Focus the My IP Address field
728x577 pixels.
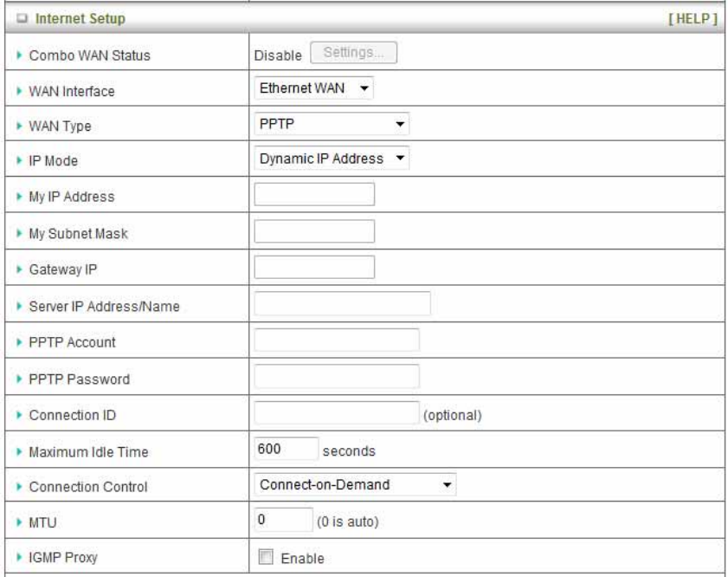coord(313,194)
